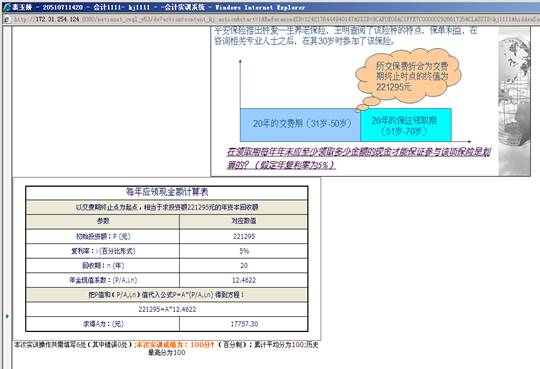Click the small arrow on left edge

click(x=7, y=316)
